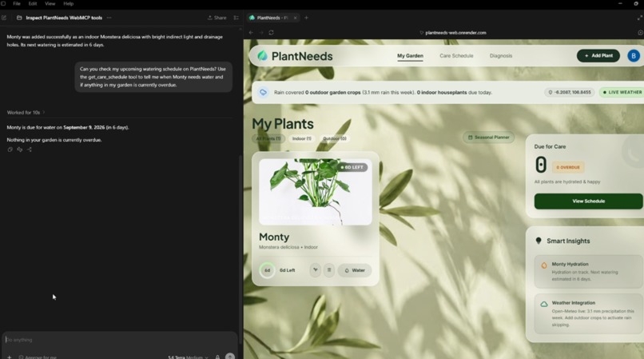Click the Add Plant button
Viewport: 644px width, 359px height.
pos(598,55)
